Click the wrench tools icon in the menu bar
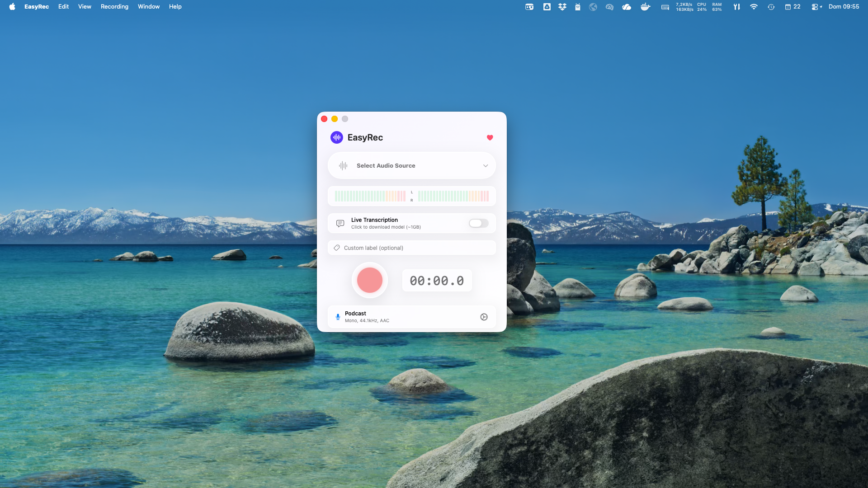Screen dimensions: 868x488 click(737, 7)
